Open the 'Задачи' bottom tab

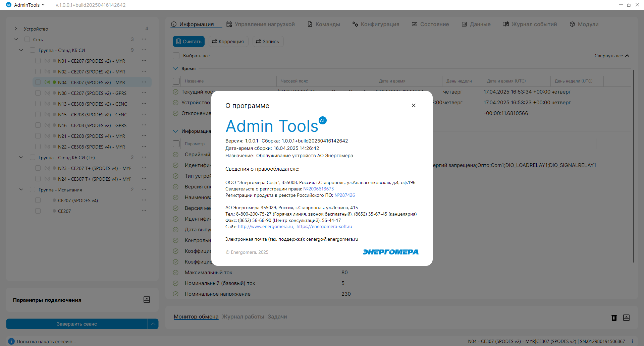tap(277, 316)
